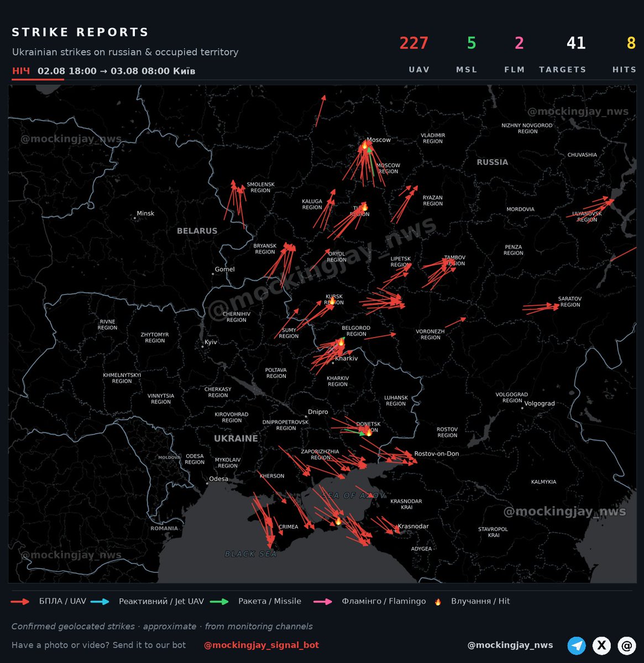
Task: Click the PENZA REGION label
Action: [x=513, y=250]
